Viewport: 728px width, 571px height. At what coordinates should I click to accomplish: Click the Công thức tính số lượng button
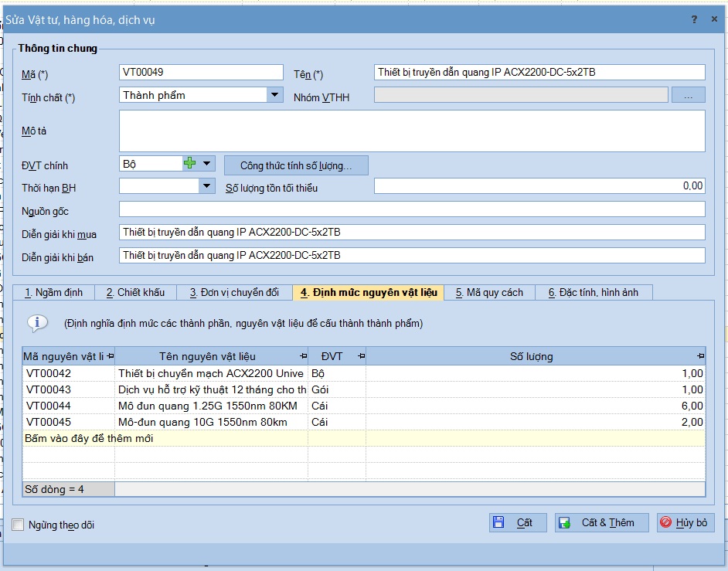[x=296, y=165]
